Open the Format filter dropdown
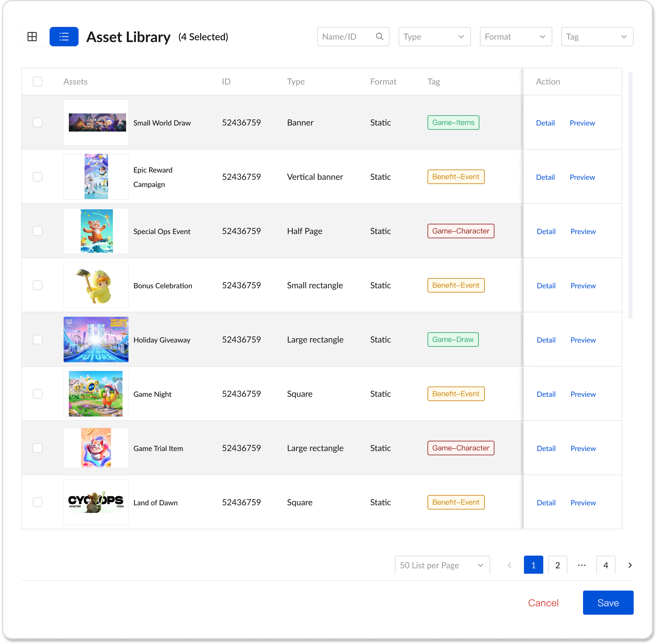The width and height of the screenshot is (656, 644). pyautogui.click(x=516, y=37)
